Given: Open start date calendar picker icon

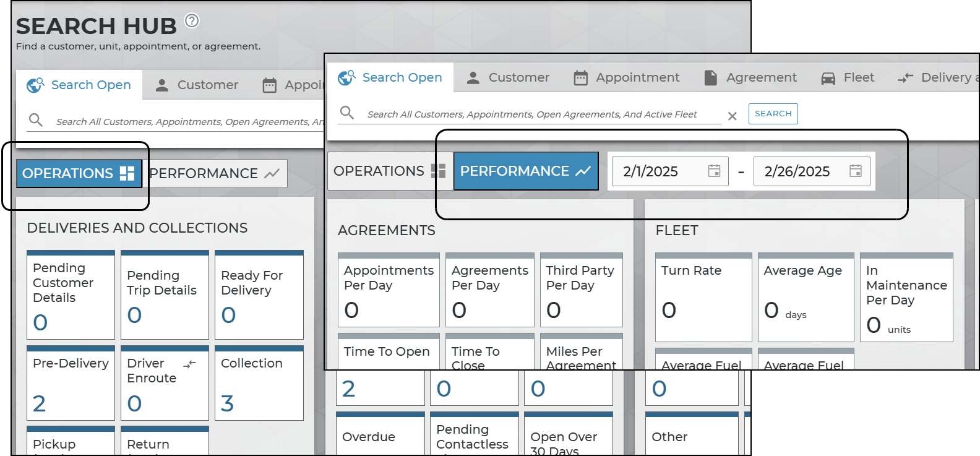Looking at the screenshot, I should [x=714, y=171].
